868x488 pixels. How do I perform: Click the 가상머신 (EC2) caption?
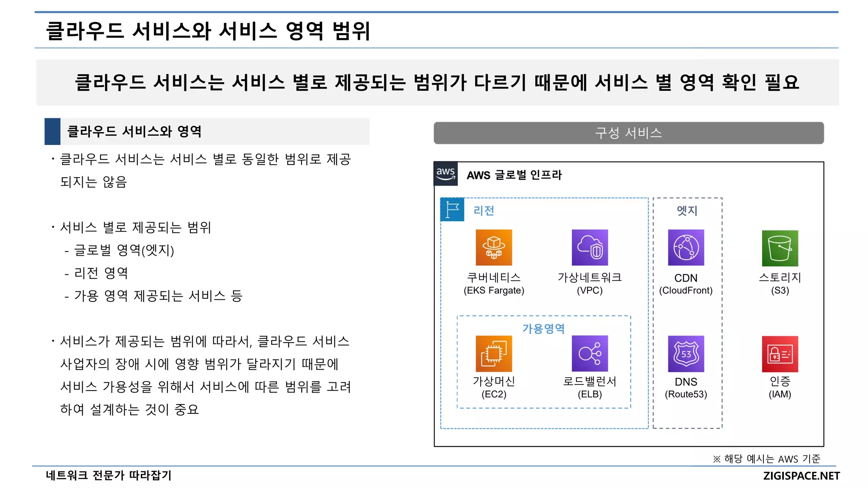pos(494,388)
